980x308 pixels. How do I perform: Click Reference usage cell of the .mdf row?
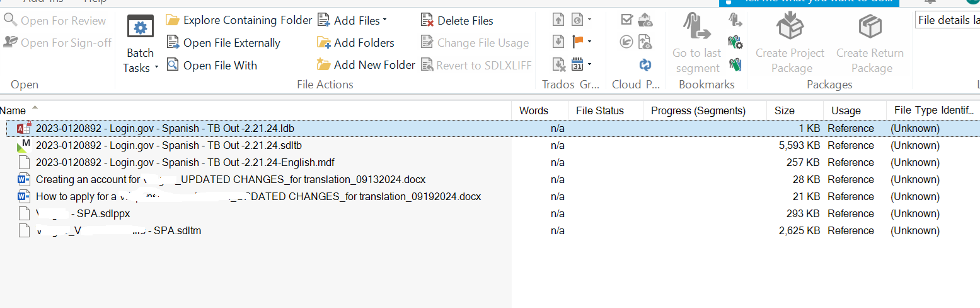coord(851,162)
